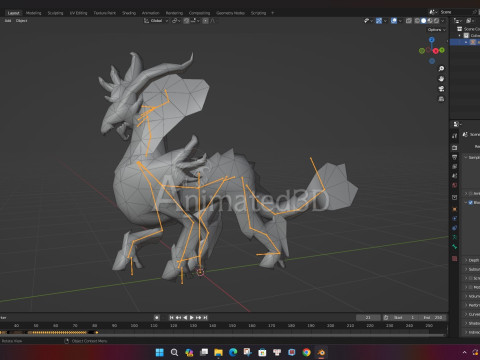This screenshot has width=480, height=360.
Task: Open the UV Editing workspace tab
Action: [x=78, y=13]
